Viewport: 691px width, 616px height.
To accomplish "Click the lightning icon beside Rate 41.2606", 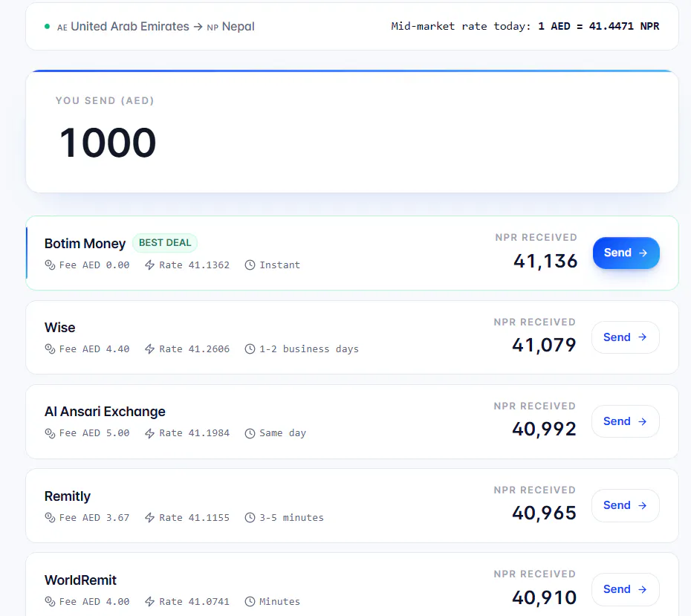I will click(150, 349).
